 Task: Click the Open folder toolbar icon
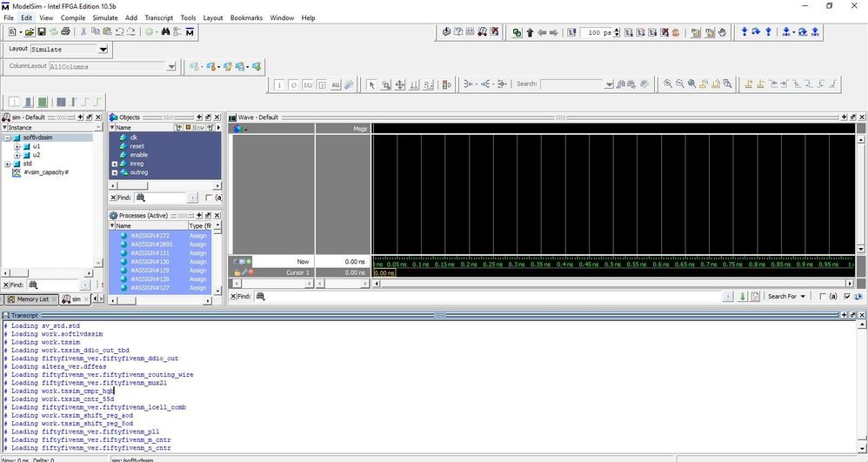click(x=29, y=32)
